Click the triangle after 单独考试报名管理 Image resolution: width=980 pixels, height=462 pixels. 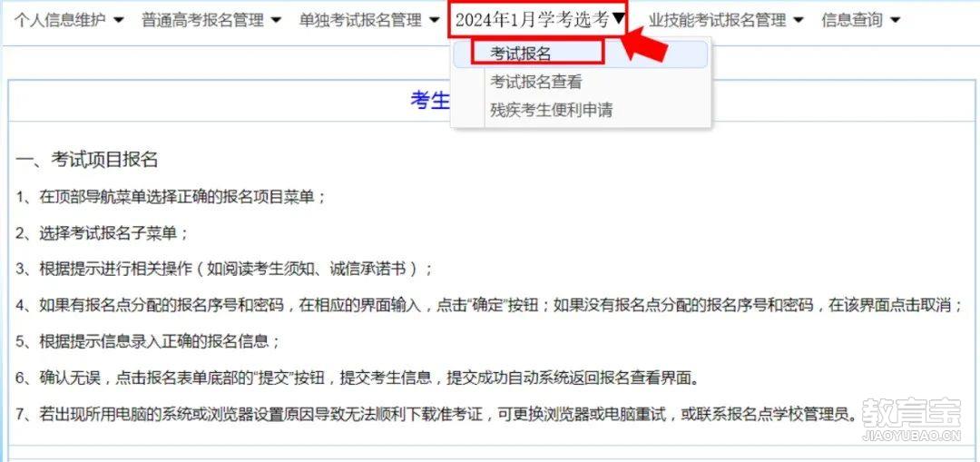click(435, 21)
